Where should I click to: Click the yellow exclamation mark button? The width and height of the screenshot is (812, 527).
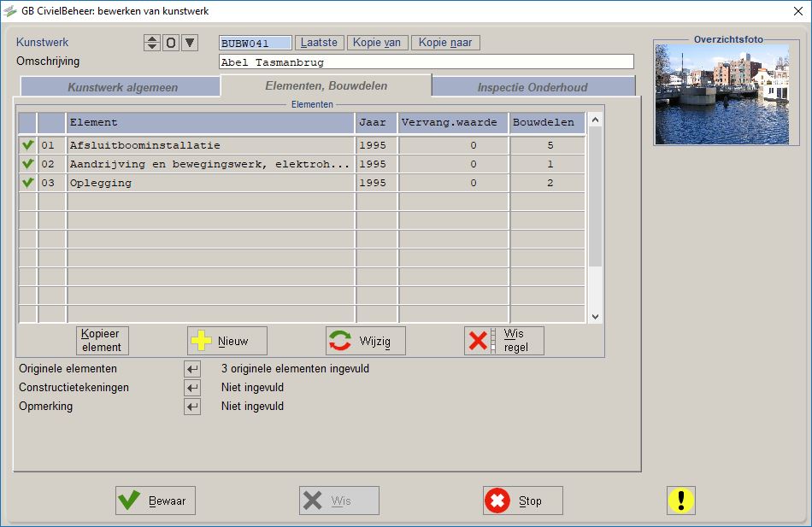coord(681,501)
